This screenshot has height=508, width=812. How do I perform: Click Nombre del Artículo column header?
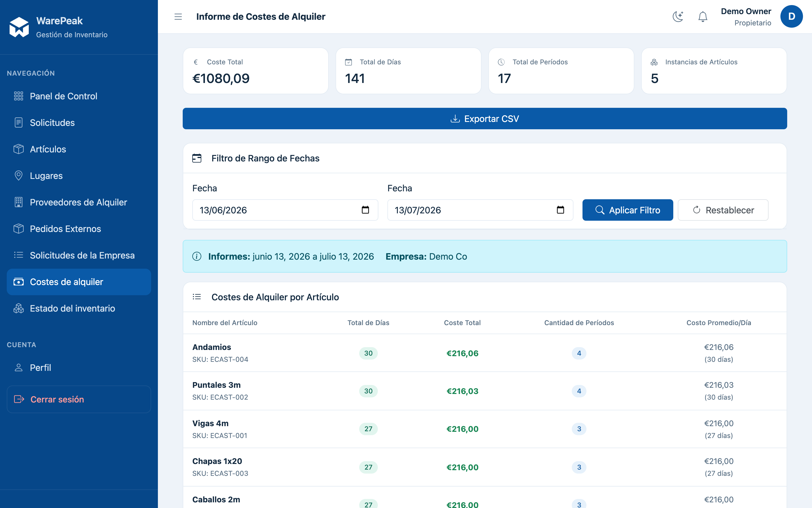tap(225, 323)
